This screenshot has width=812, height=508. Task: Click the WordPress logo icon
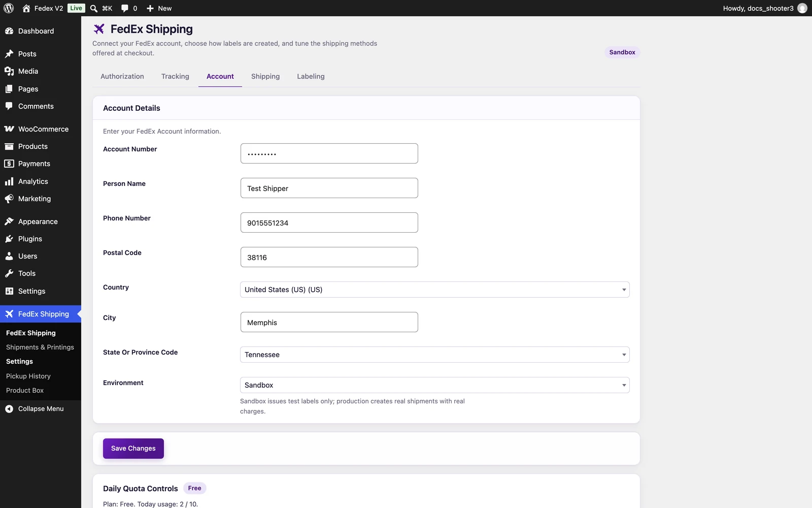(9, 8)
